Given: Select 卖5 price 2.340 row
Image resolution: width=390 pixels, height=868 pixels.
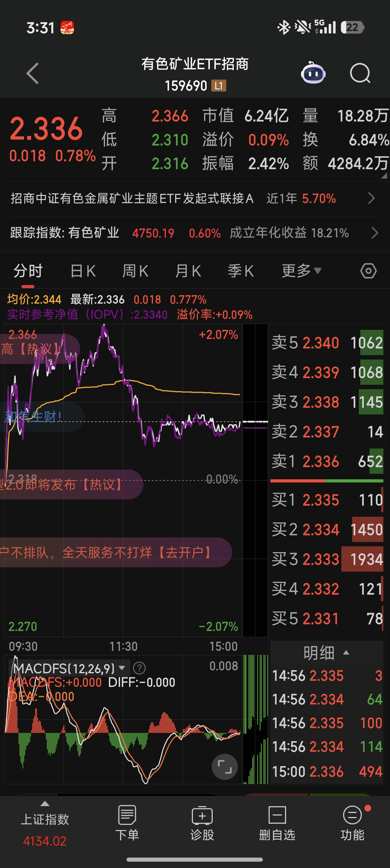Looking at the screenshot, I should [327, 343].
